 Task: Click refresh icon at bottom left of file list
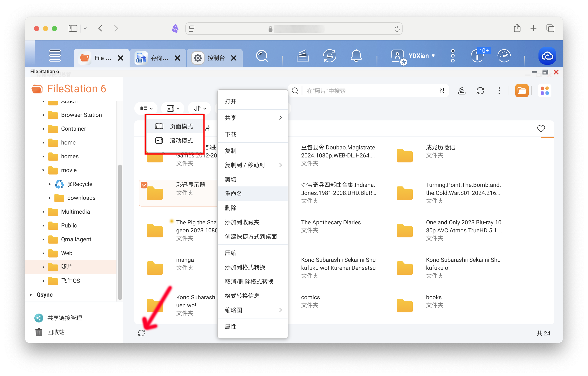point(141,333)
